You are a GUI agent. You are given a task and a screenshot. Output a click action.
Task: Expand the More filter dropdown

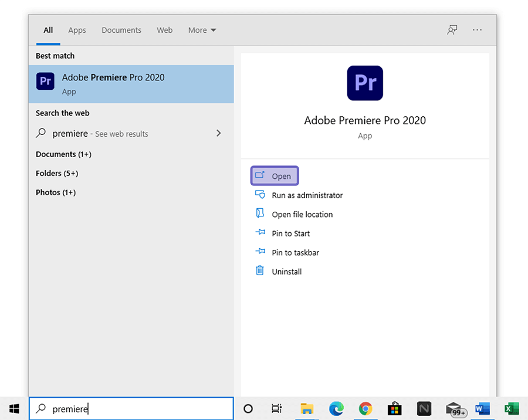tap(202, 30)
